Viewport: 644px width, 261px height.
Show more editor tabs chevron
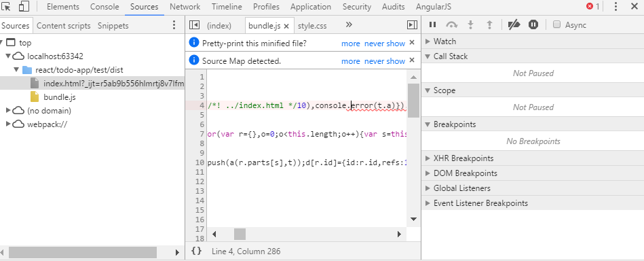[x=349, y=24]
